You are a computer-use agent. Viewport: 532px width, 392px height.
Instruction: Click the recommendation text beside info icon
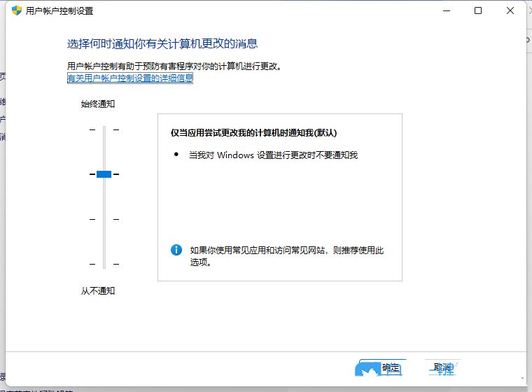pyautogui.click(x=286, y=256)
